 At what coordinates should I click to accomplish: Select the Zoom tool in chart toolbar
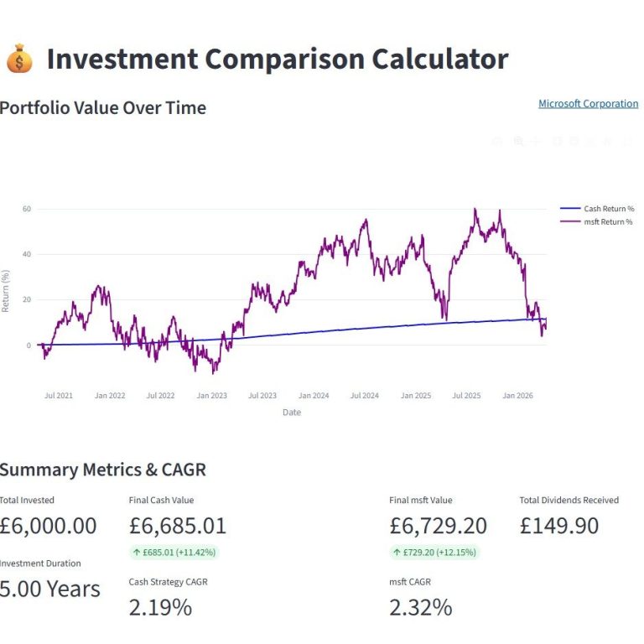pos(518,142)
